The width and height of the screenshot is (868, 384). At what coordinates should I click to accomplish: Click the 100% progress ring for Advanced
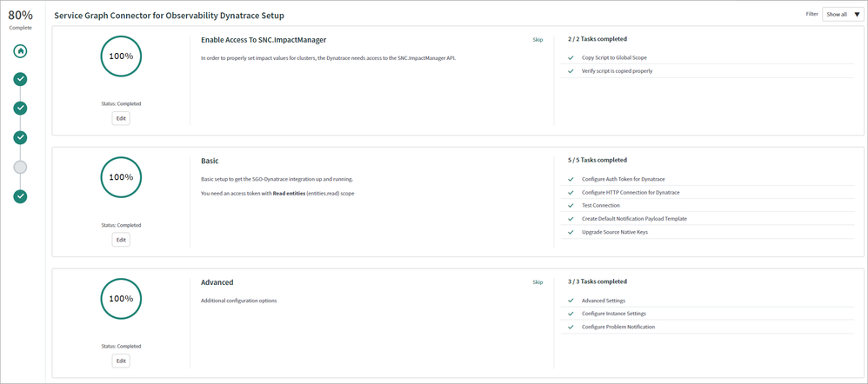coord(121,299)
